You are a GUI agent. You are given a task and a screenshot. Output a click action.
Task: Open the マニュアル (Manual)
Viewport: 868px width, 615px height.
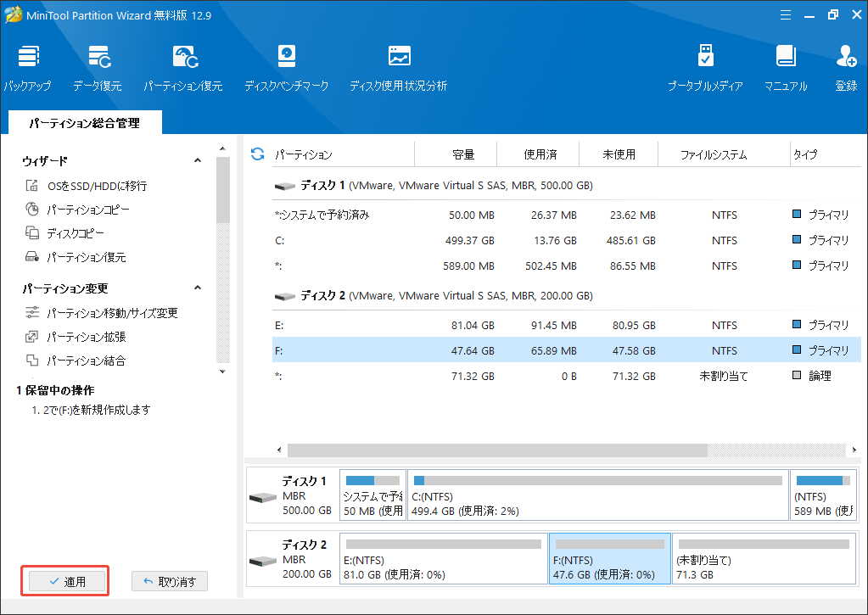coord(786,68)
